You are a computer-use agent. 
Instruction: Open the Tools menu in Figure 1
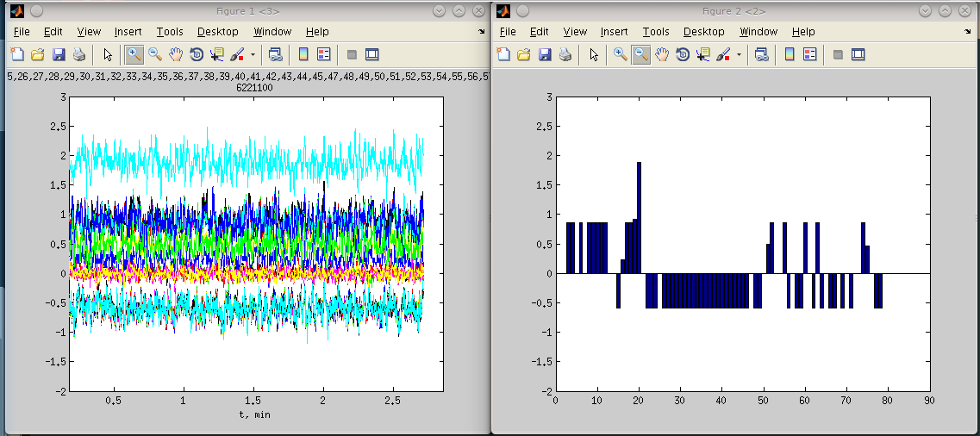[x=169, y=32]
